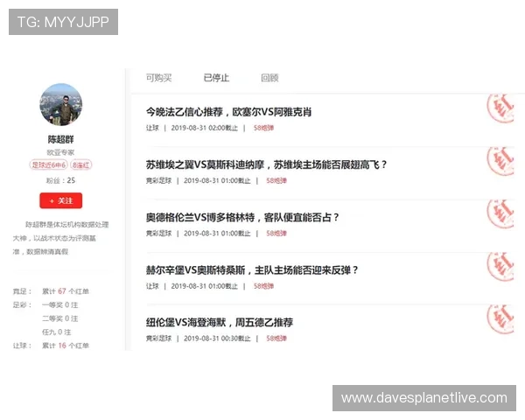Click 任九 0 注 statistic

click(x=57, y=332)
